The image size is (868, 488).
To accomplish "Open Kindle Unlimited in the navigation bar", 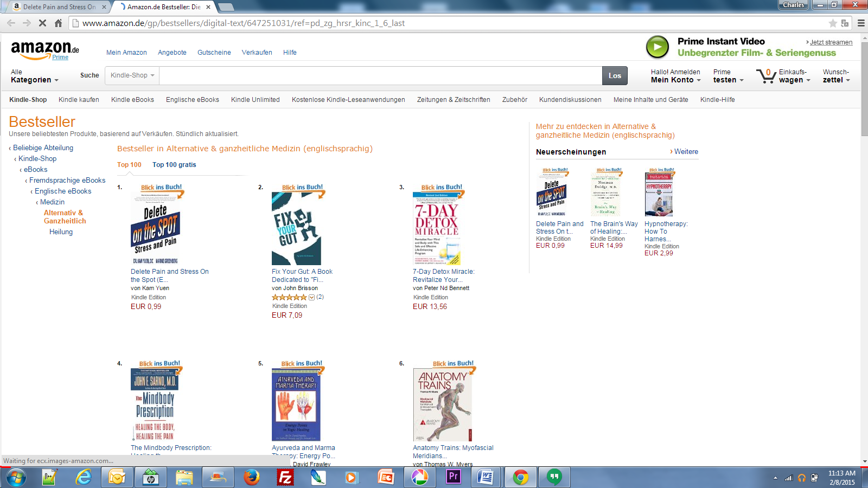I will tap(256, 100).
